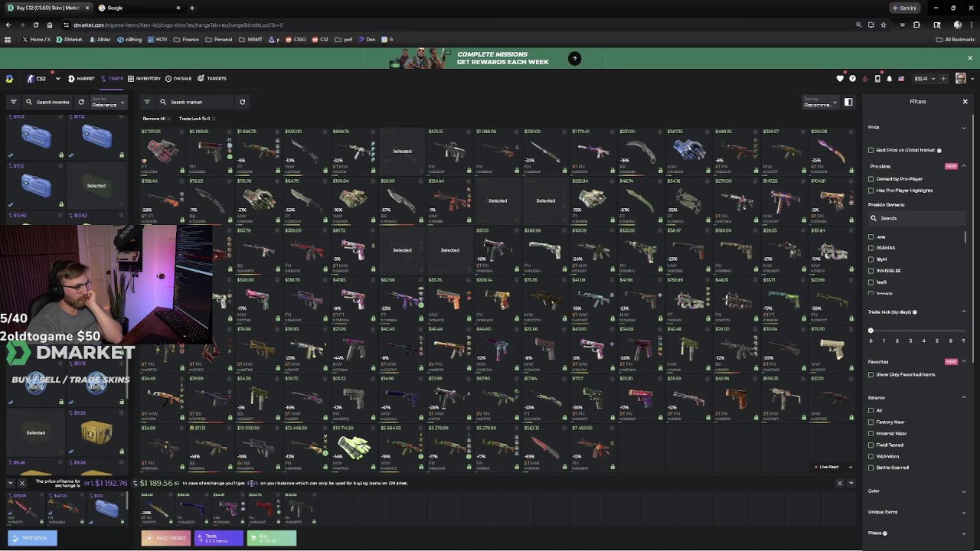This screenshot has height=551, width=980.
Task: Open the info icon next to Best Price
Action: [x=939, y=150]
